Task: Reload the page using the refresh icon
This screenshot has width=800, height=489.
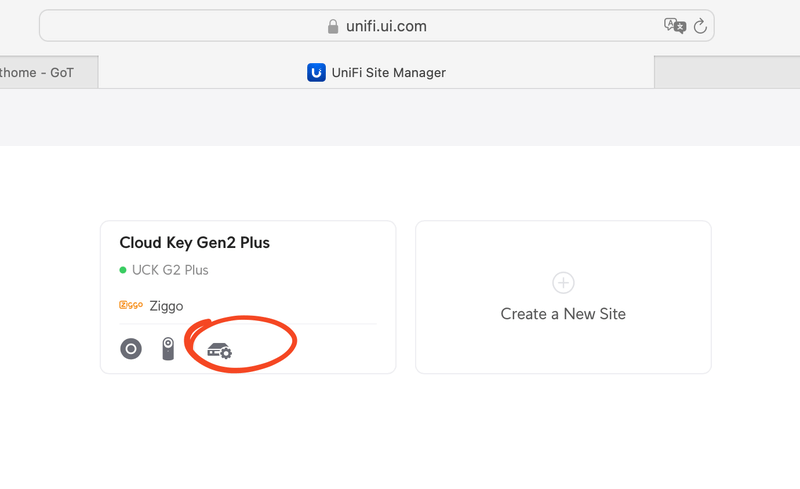Action: click(x=700, y=26)
